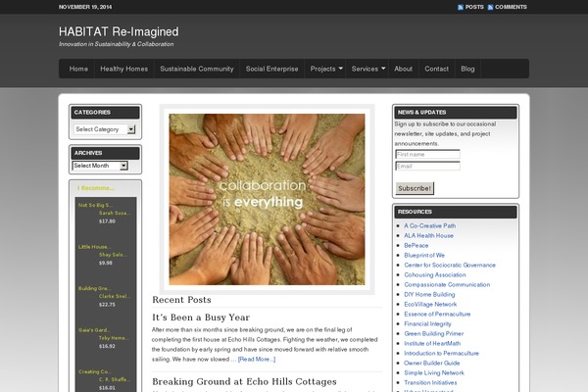The image size is (588, 392).
Task: Open the About page
Action: pyautogui.click(x=403, y=69)
